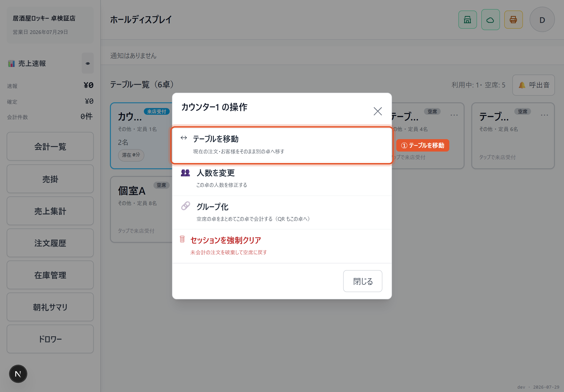Click the 会計件数 0件 row

click(x=50, y=116)
